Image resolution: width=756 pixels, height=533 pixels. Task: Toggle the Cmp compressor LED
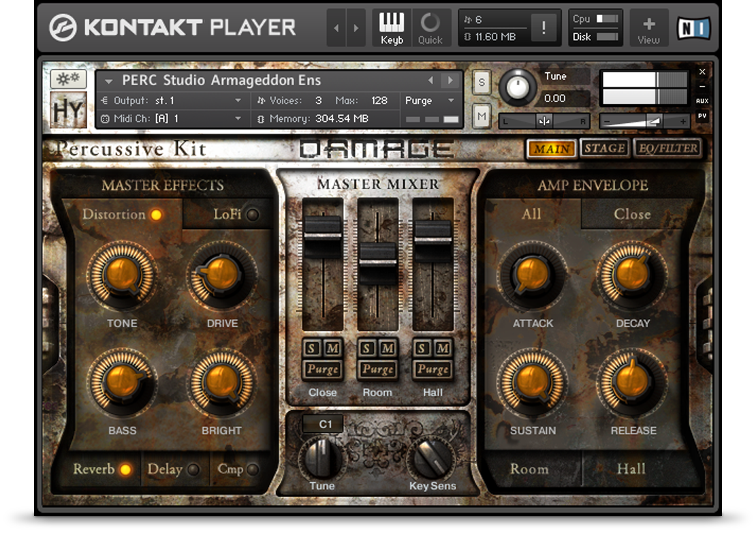tap(253, 470)
